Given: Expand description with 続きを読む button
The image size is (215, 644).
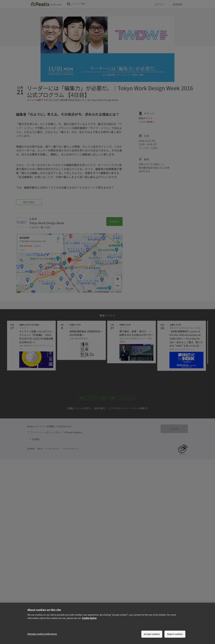Looking at the screenshot, I should [29, 202].
